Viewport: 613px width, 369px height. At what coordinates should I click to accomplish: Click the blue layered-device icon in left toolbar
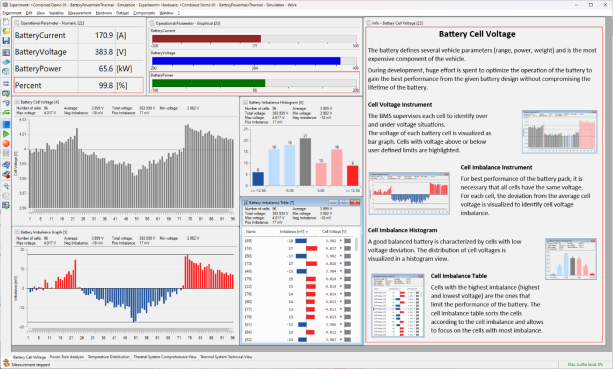tap(6, 62)
